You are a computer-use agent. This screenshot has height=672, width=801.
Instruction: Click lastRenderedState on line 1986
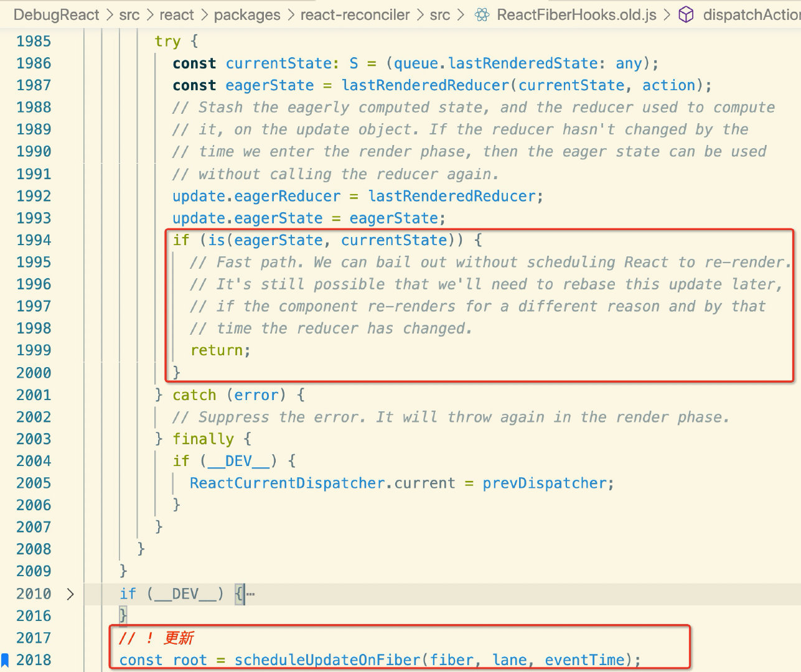(x=523, y=63)
